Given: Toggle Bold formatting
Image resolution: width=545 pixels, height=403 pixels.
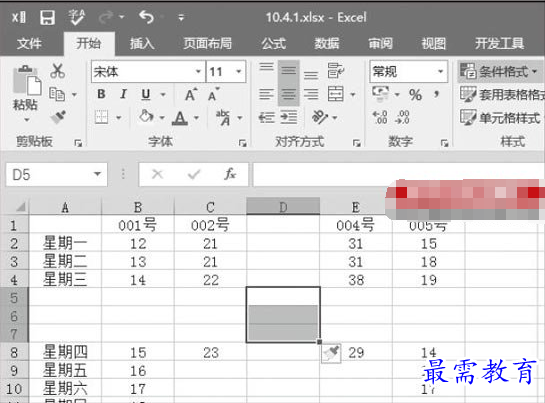Looking at the screenshot, I should coord(101,94).
